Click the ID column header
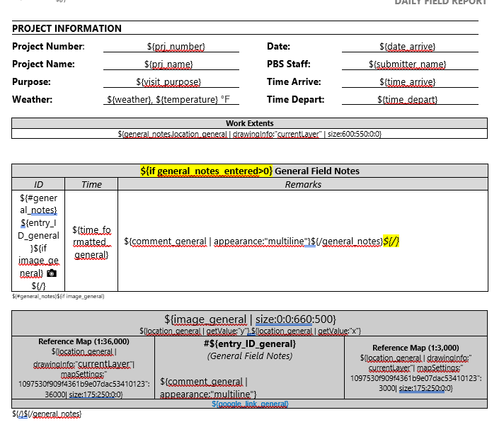 click(x=38, y=184)
